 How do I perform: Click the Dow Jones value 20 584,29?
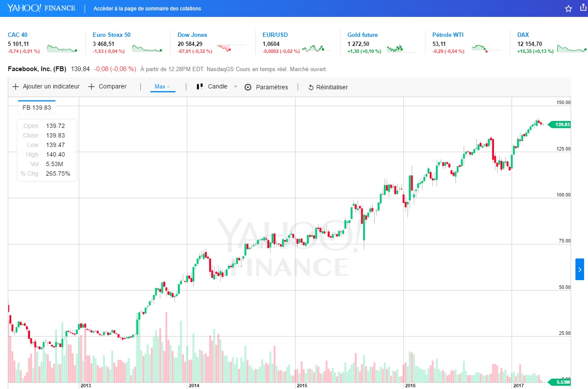[x=190, y=44]
